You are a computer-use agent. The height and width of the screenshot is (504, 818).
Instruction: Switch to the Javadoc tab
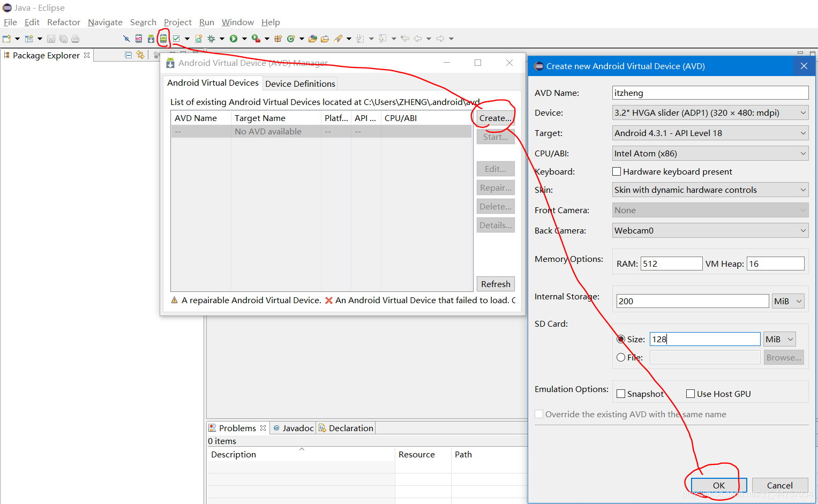click(293, 428)
